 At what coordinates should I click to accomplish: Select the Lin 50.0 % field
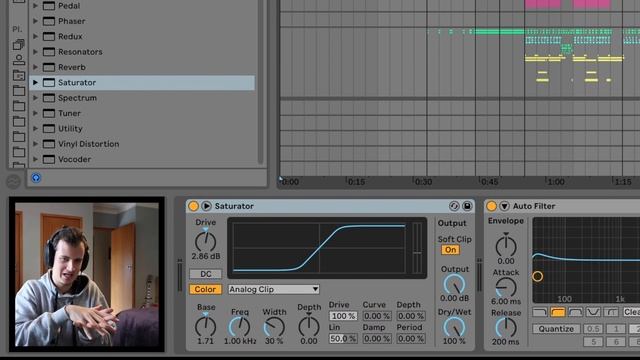343,338
